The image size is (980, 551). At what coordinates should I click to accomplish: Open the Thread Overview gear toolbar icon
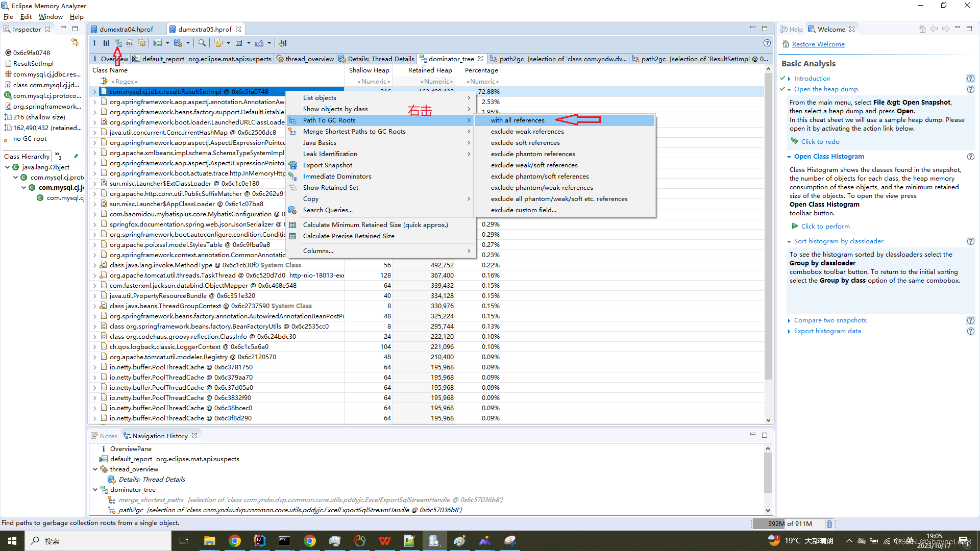pyautogui.click(x=141, y=43)
